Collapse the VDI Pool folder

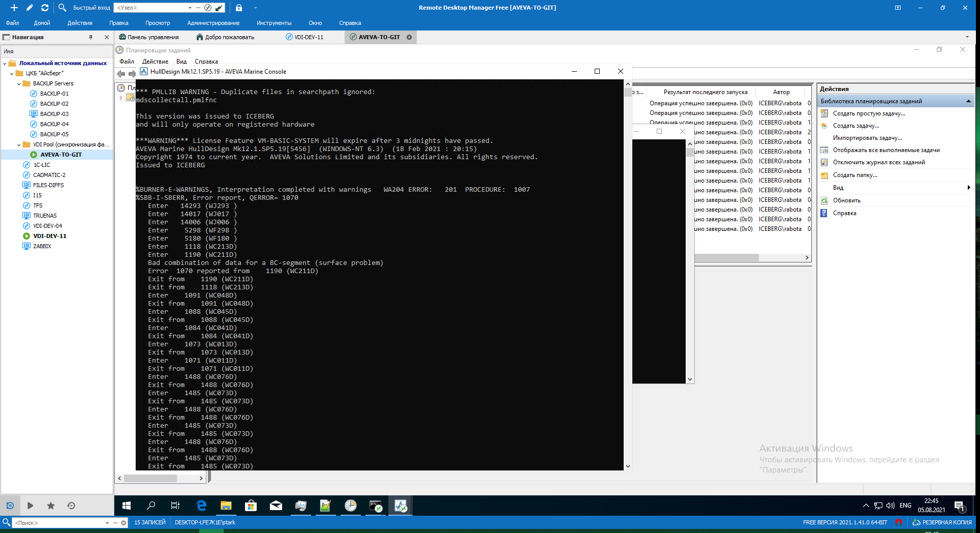point(19,145)
